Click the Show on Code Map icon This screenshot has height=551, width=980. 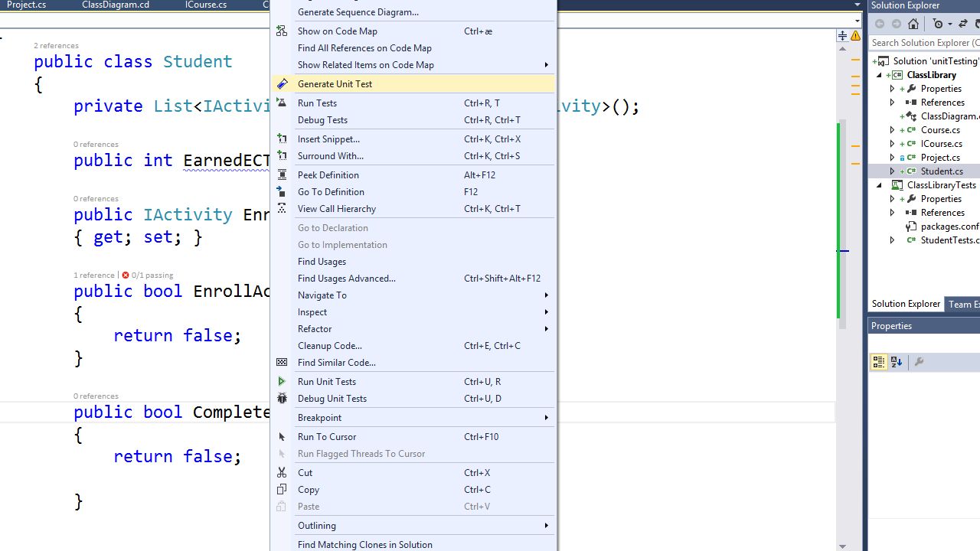[282, 31]
